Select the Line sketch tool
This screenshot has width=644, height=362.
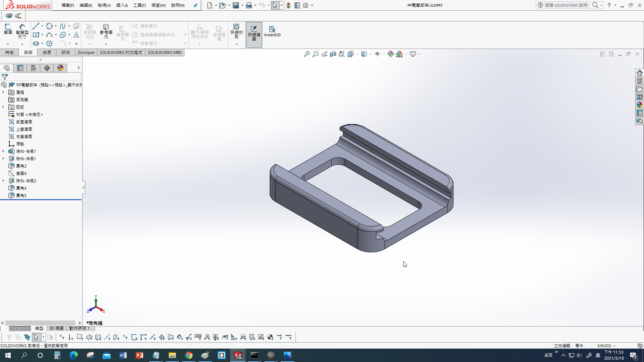36,26
